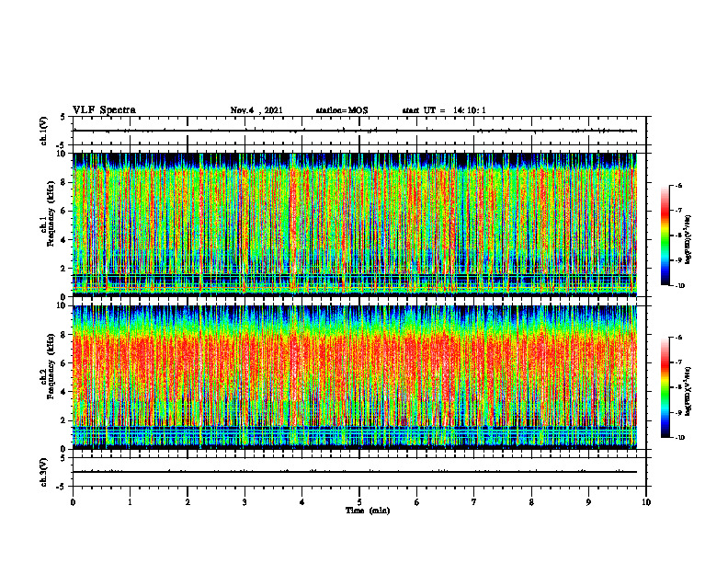728x563 pixels.
Task: Click ch.1 frequency axis tick "10"
Action: (61, 154)
